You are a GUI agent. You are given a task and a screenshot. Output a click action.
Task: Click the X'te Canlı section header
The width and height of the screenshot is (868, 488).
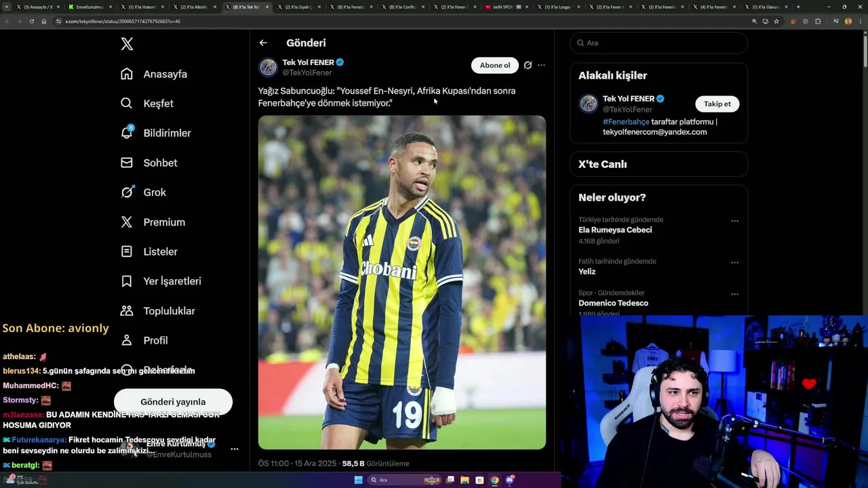(x=602, y=164)
